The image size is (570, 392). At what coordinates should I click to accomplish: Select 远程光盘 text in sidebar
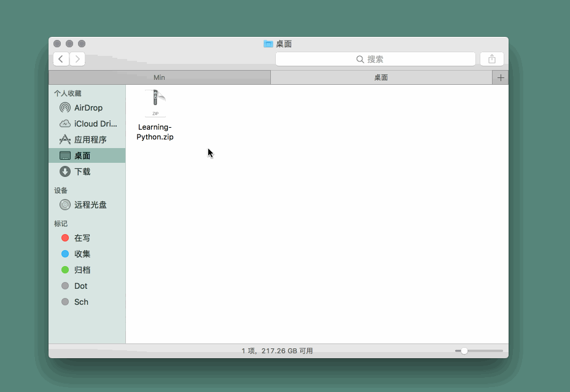coord(90,205)
